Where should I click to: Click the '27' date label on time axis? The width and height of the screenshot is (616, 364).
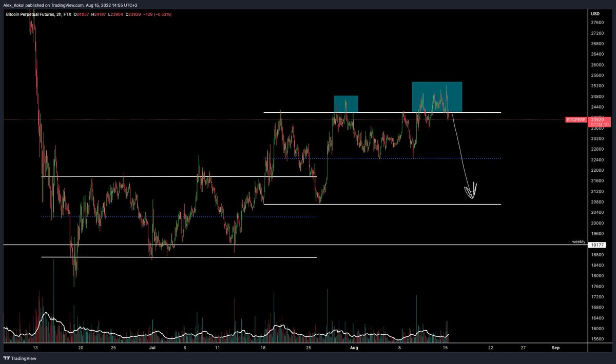523,348
